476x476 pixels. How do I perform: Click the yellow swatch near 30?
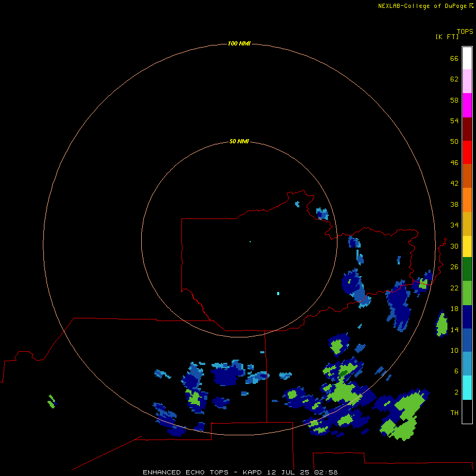coord(467,246)
